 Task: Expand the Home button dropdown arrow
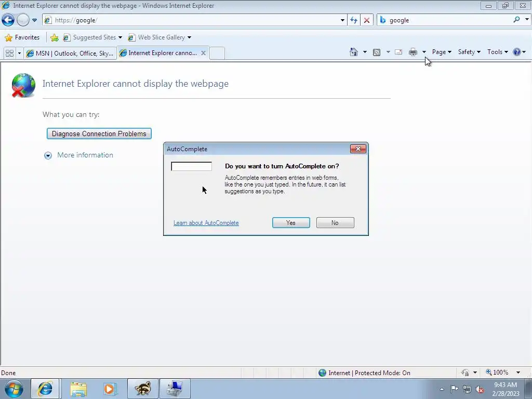(x=365, y=52)
